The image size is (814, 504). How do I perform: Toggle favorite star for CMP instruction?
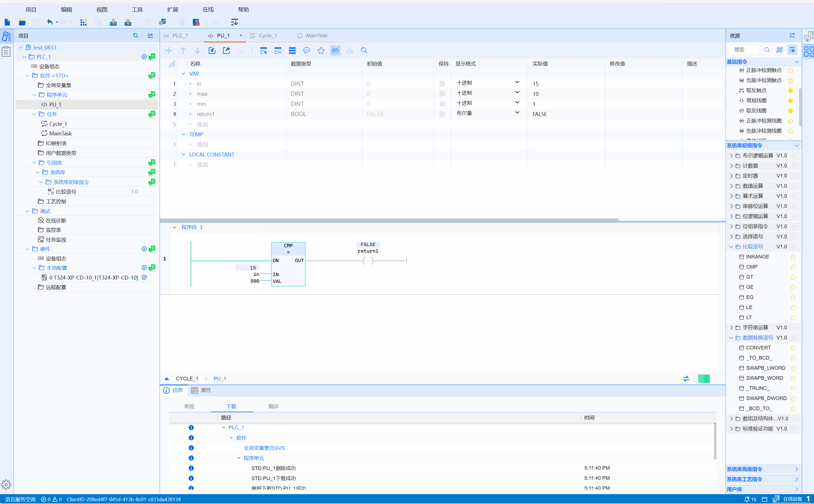tap(793, 267)
